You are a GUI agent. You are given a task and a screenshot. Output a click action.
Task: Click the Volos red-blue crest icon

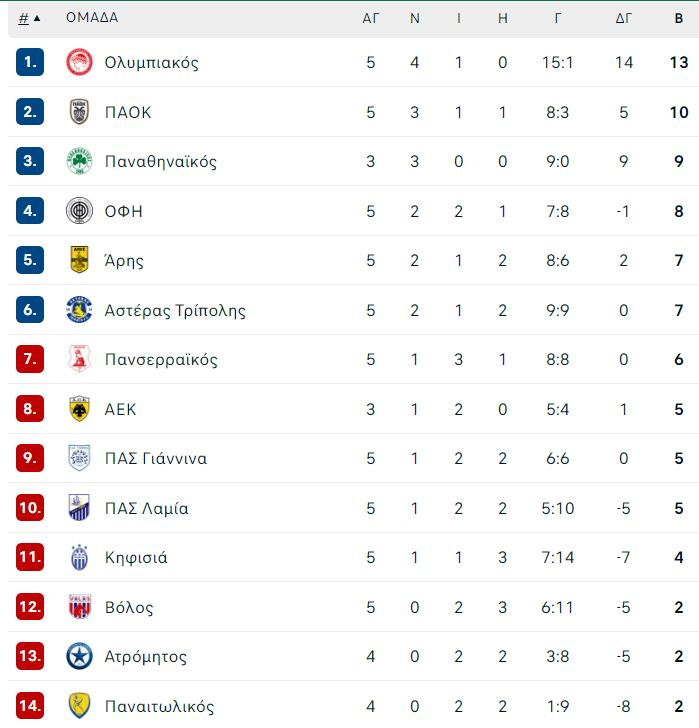click(79, 607)
